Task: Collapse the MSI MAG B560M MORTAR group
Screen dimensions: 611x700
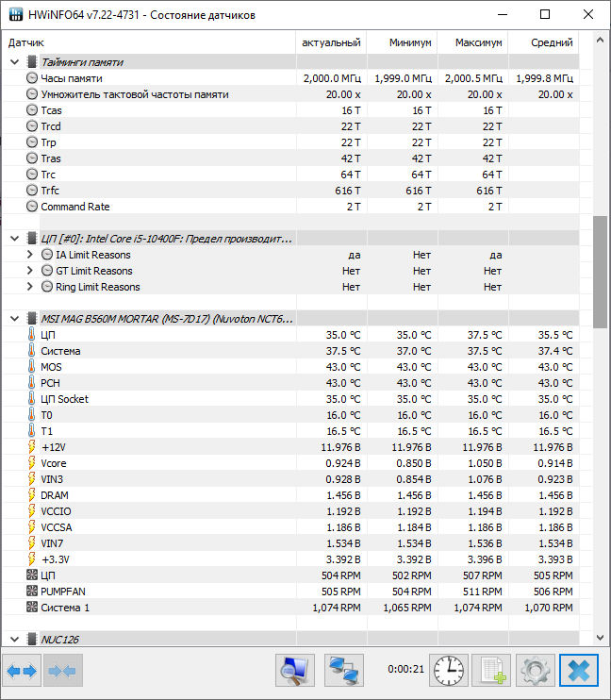Action: tap(15, 319)
